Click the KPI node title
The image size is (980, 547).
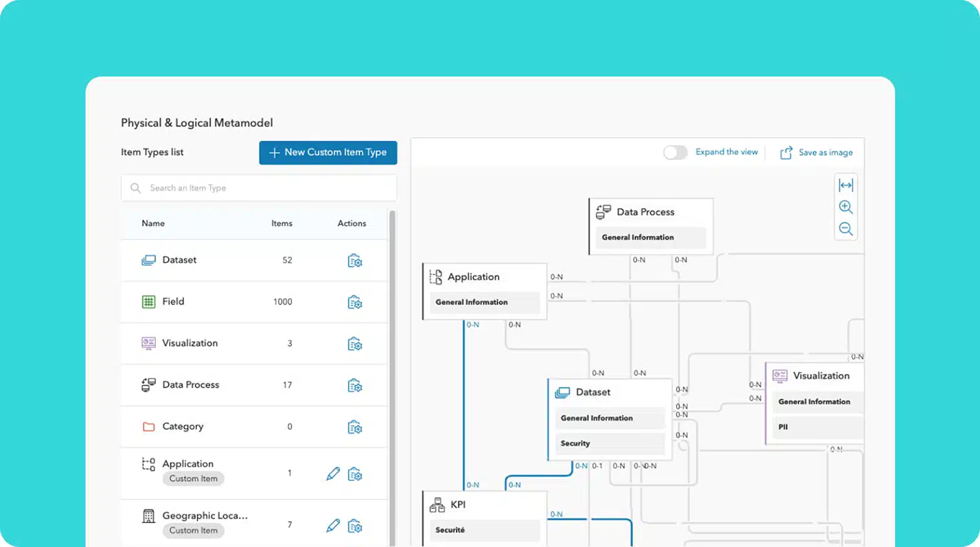coord(458,504)
